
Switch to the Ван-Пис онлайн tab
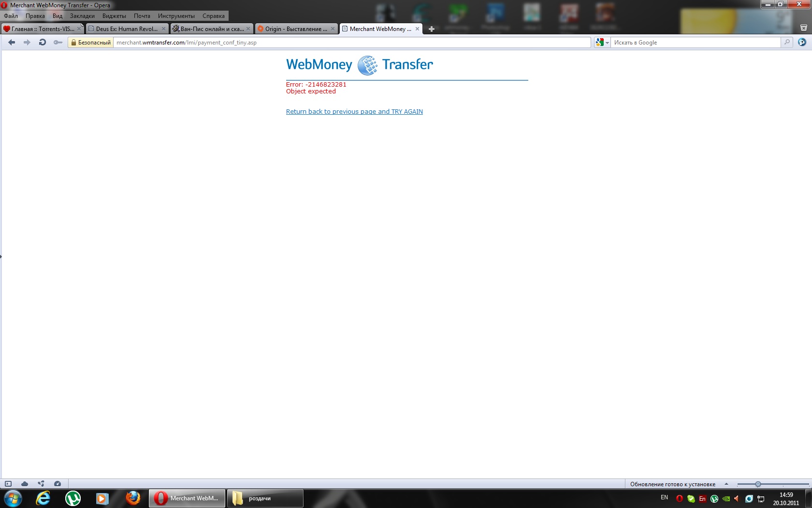click(x=212, y=29)
